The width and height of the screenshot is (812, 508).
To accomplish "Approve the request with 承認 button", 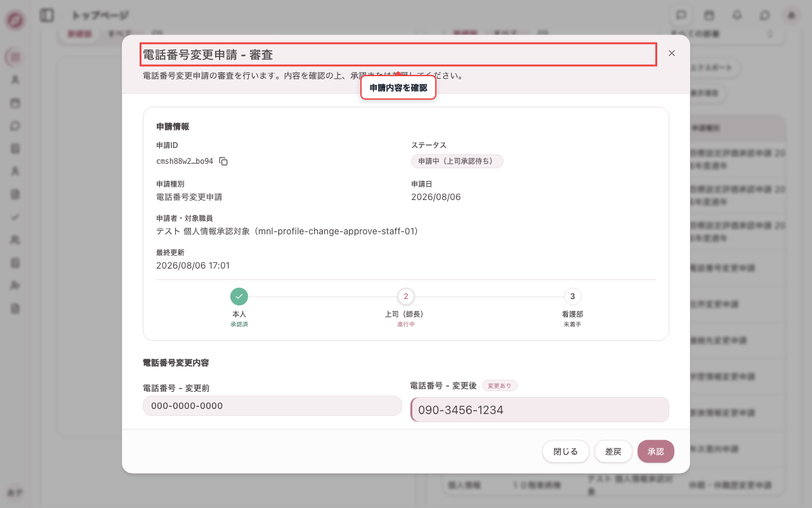I will (656, 451).
